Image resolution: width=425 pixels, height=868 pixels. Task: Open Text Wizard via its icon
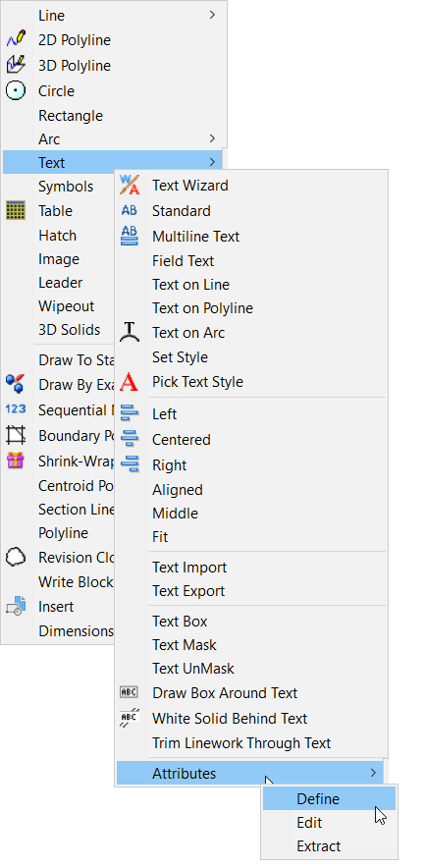point(130,185)
